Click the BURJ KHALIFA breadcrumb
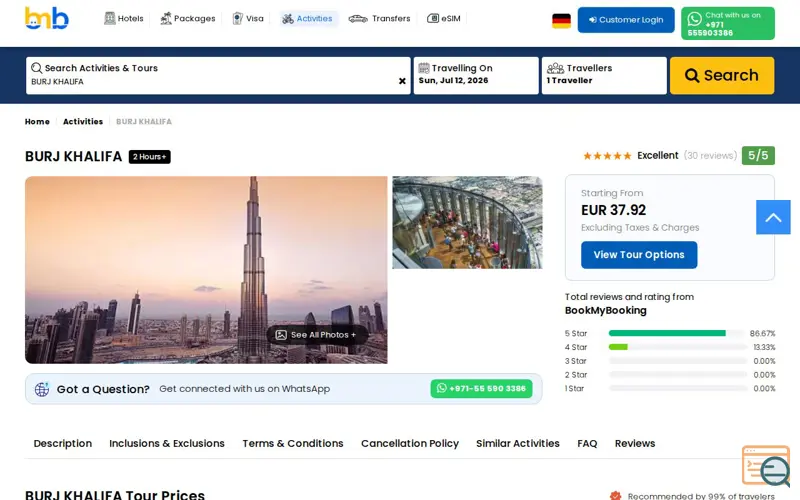800x500 pixels. [144, 121]
